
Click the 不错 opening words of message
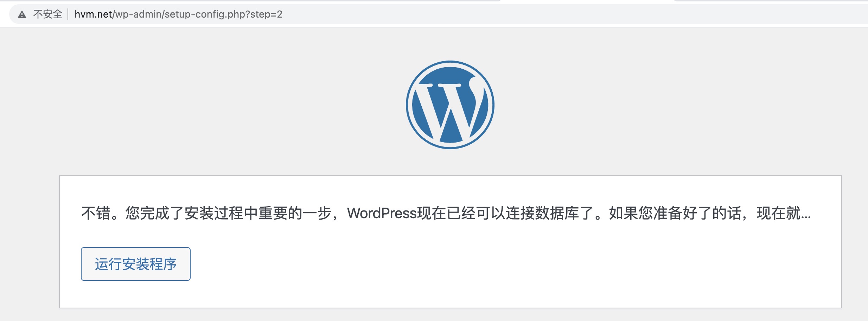(96, 213)
